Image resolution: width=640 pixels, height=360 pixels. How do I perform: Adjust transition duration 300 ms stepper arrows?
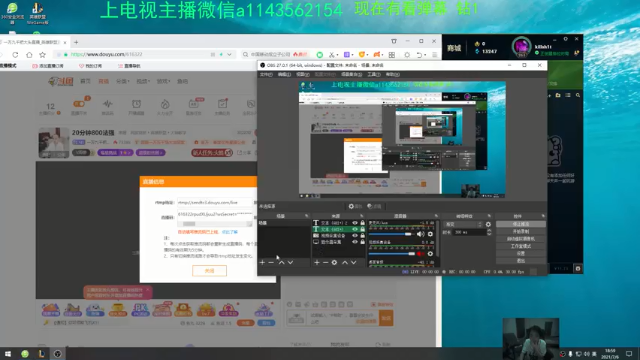pyautogui.click(x=489, y=232)
